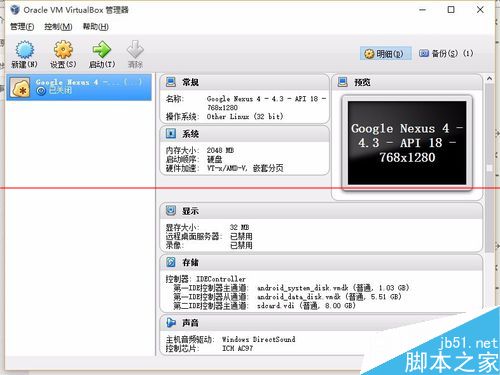This screenshot has height=375, width=500.
Task: Click the Google Nexus VM list icon
Action: click(20, 88)
